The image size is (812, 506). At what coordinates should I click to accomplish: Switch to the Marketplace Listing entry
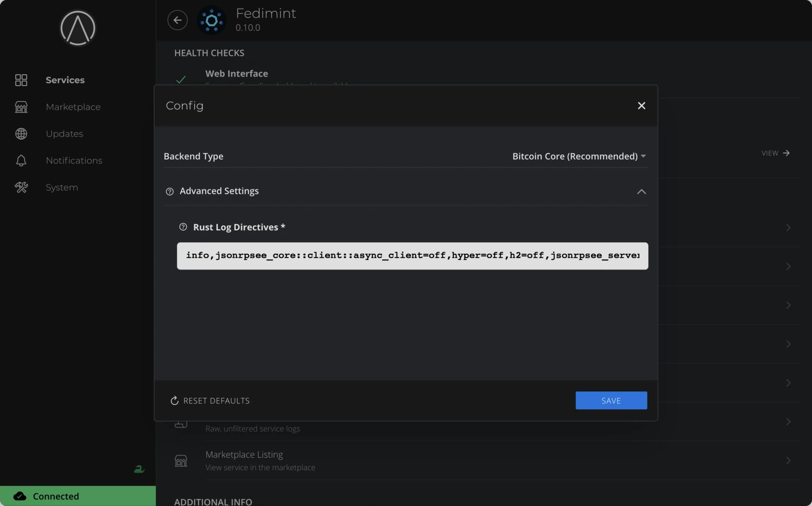[x=244, y=454]
